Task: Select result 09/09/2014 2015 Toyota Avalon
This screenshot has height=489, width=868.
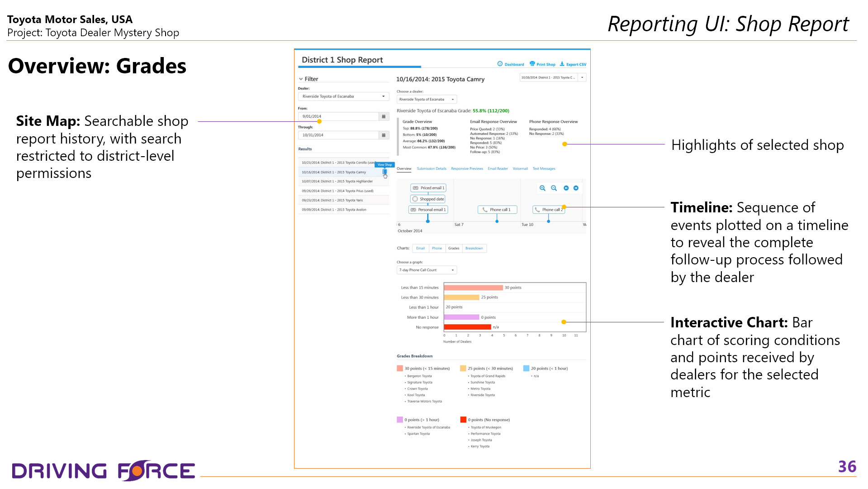Action: 343,210
